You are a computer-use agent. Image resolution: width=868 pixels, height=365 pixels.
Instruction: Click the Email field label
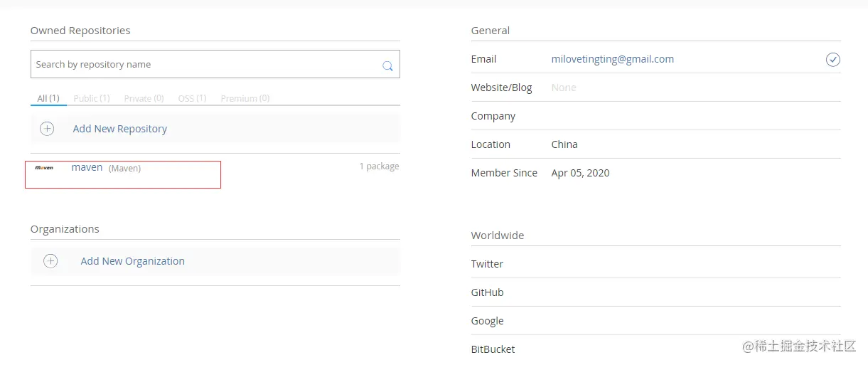tap(483, 59)
